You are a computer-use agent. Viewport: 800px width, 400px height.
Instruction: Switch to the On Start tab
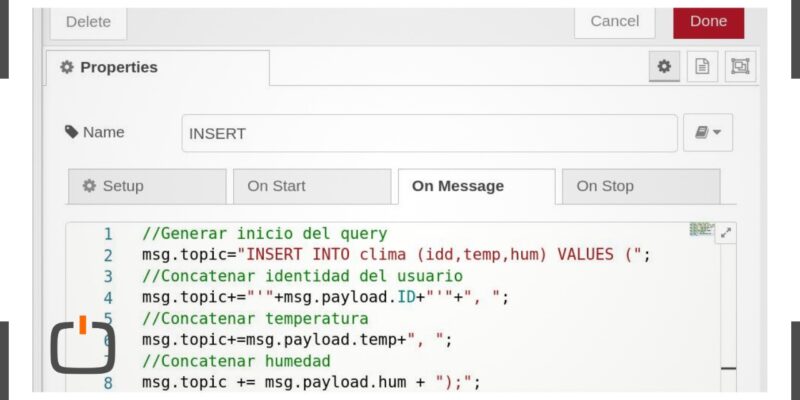312,186
